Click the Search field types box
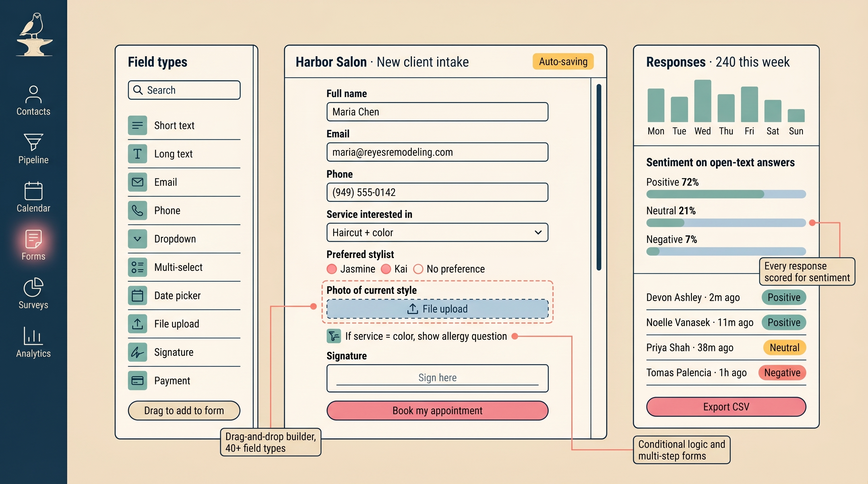868x484 pixels. point(184,90)
